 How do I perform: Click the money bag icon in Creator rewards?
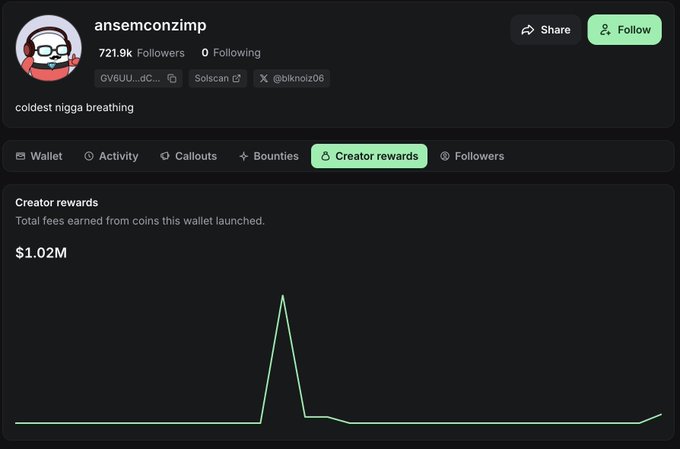tap(325, 156)
